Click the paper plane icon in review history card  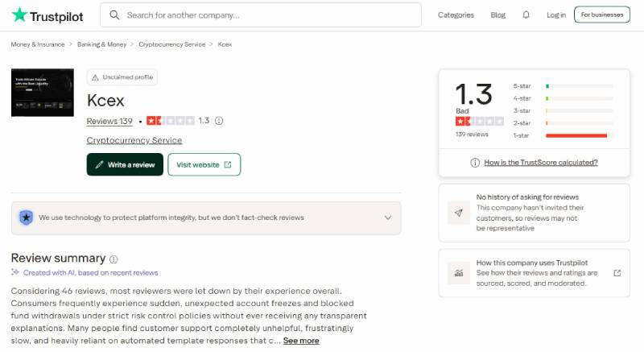coord(458,213)
